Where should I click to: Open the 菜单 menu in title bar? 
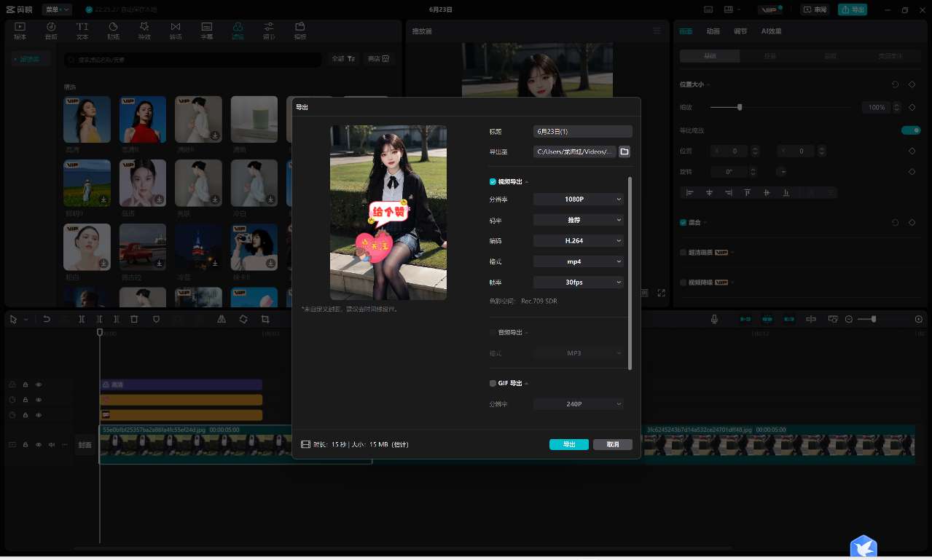[56, 9]
